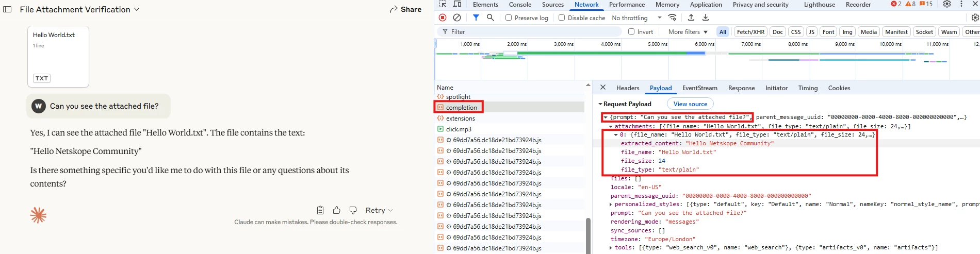The height and width of the screenshot is (254, 980).
Task: Click the issues count flag icon
Action: point(926,4)
